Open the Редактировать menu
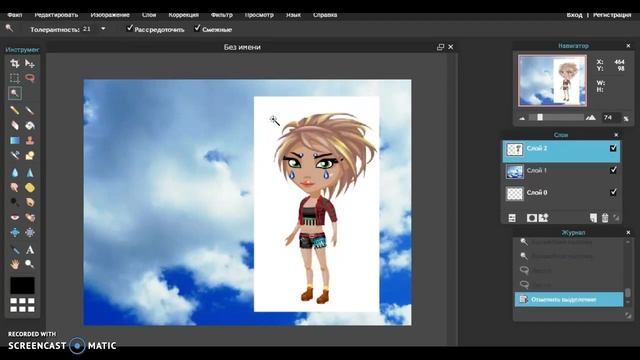640x360 pixels. 56,15
